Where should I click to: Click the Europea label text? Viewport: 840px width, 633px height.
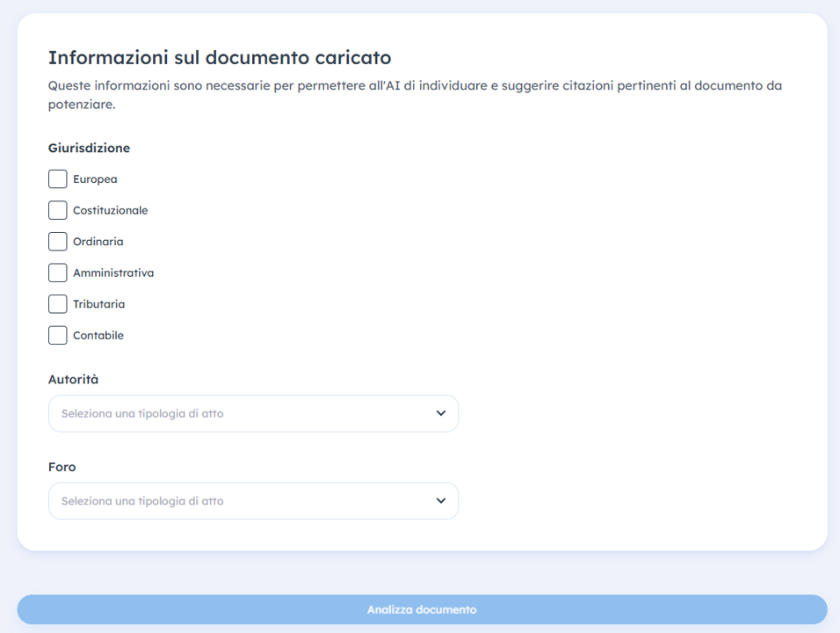(95, 179)
